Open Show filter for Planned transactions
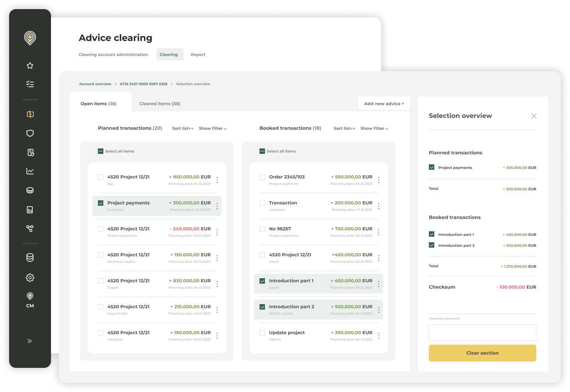The height and width of the screenshot is (392, 570). [212, 128]
